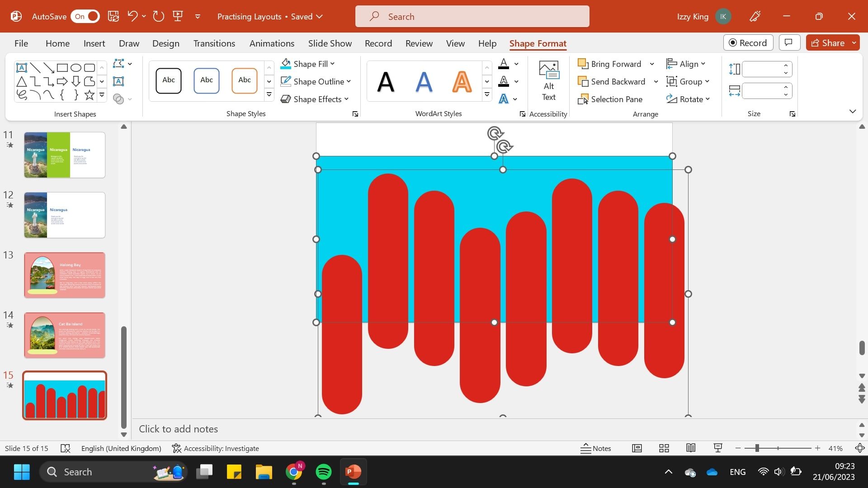Open the Comments pane icon

pyautogui.click(x=789, y=43)
